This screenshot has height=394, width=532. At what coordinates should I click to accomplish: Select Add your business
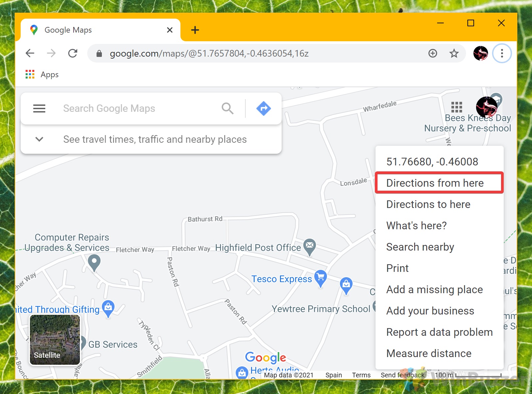[x=439, y=310]
